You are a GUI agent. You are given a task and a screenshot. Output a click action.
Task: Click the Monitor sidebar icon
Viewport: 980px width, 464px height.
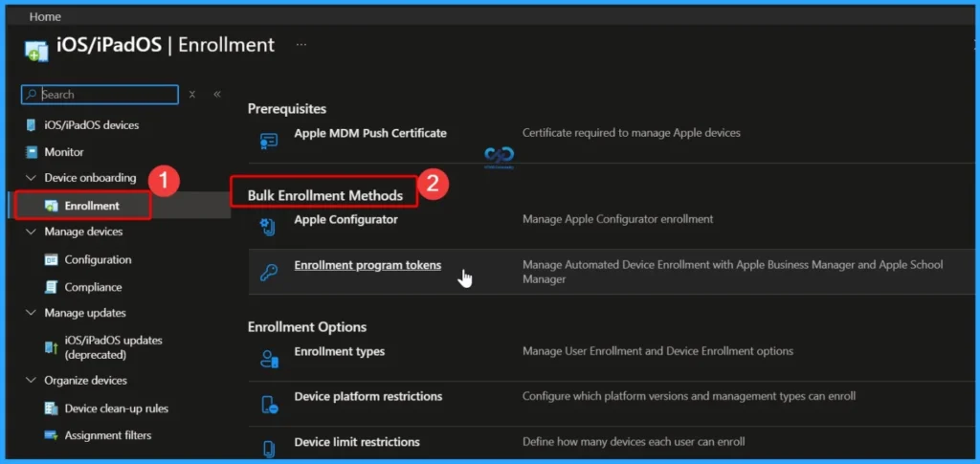31,152
